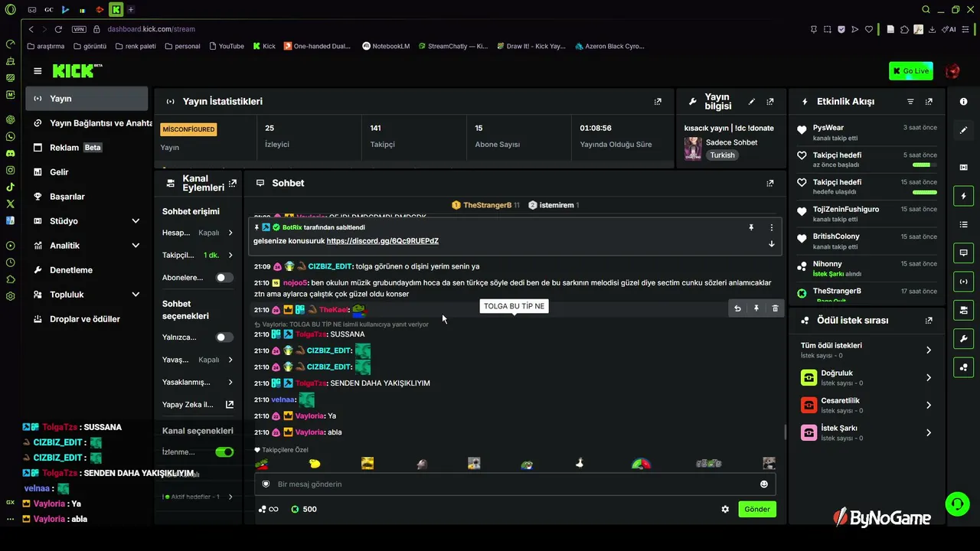This screenshot has width=980, height=551.
Task: Click the VPN badge in the address bar
Action: (79, 29)
